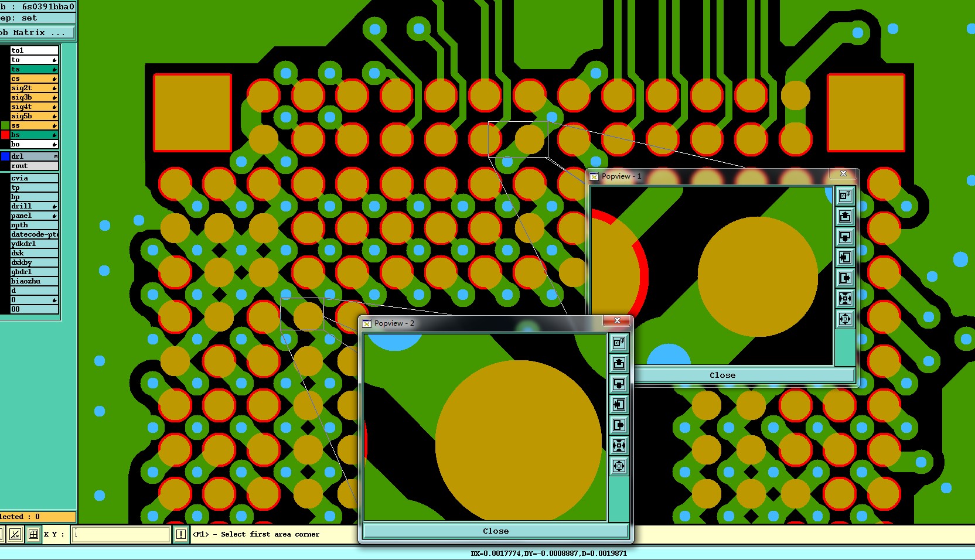This screenshot has width=975, height=560.
Task: Open the Job Matrix button
Action: 37,33
